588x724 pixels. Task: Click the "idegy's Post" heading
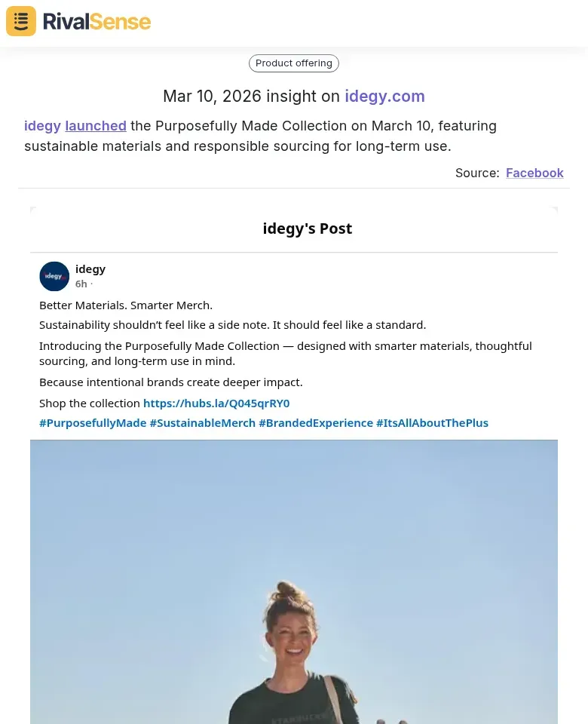(308, 229)
